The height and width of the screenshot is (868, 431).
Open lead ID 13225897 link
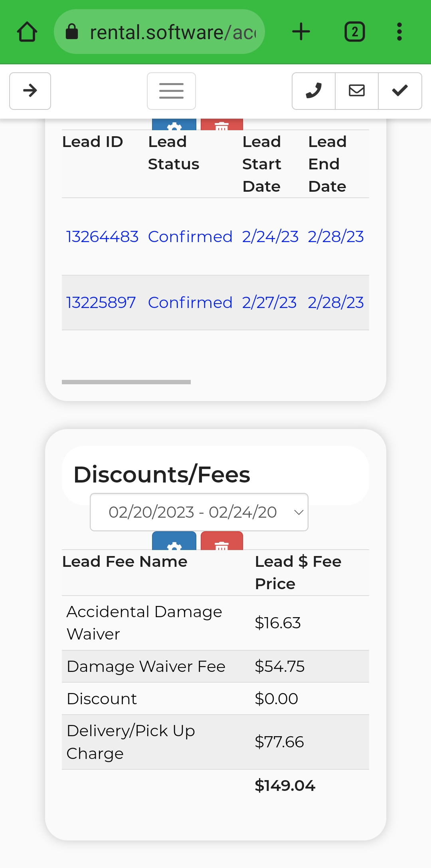click(101, 302)
